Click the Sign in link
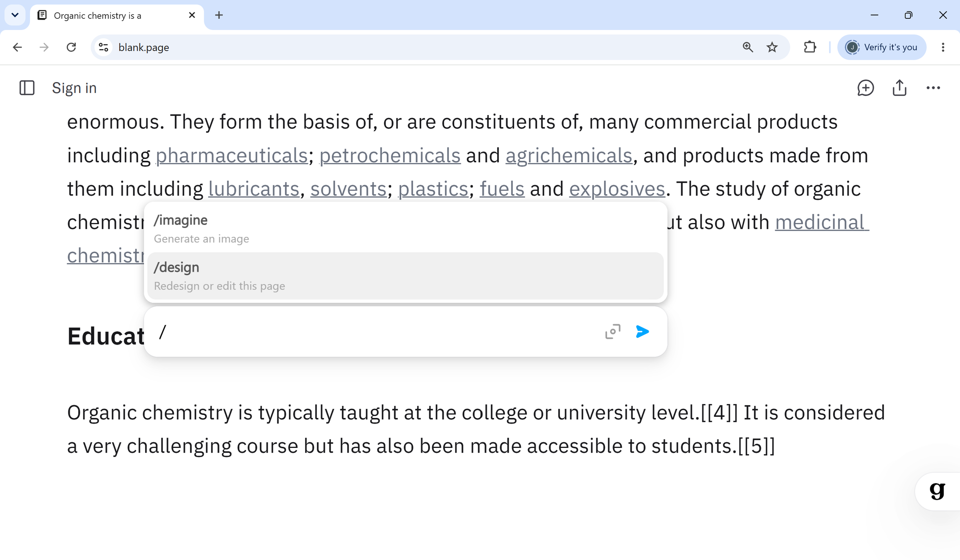960x560 pixels. click(x=74, y=88)
